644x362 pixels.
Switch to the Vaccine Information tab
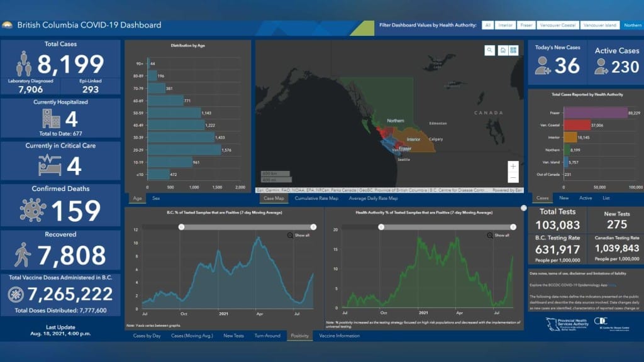pyautogui.click(x=340, y=336)
